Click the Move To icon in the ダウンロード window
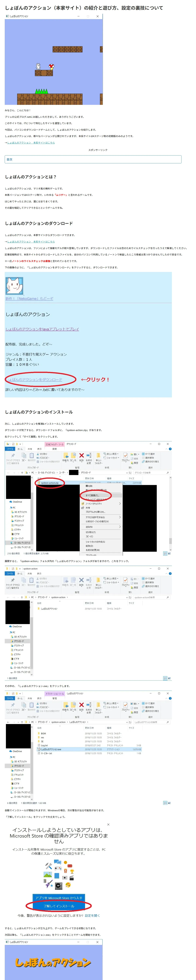The image size is (196, 980). point(66,455)
